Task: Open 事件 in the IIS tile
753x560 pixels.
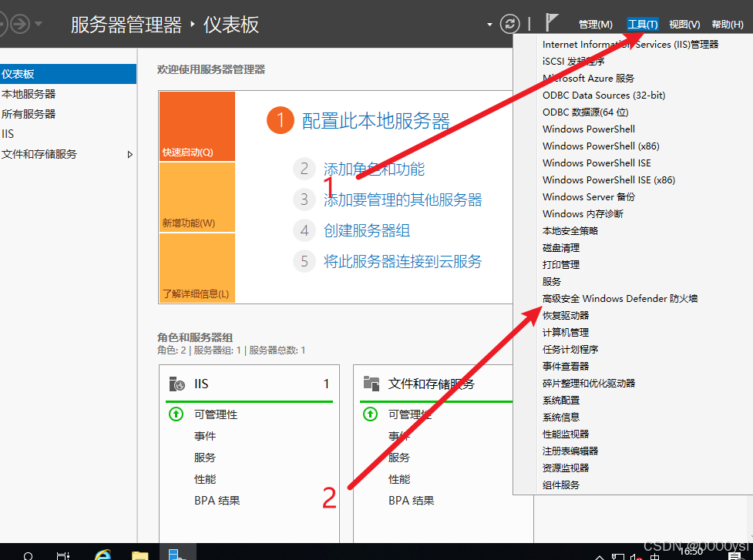Action: click(x=205, y=436)
